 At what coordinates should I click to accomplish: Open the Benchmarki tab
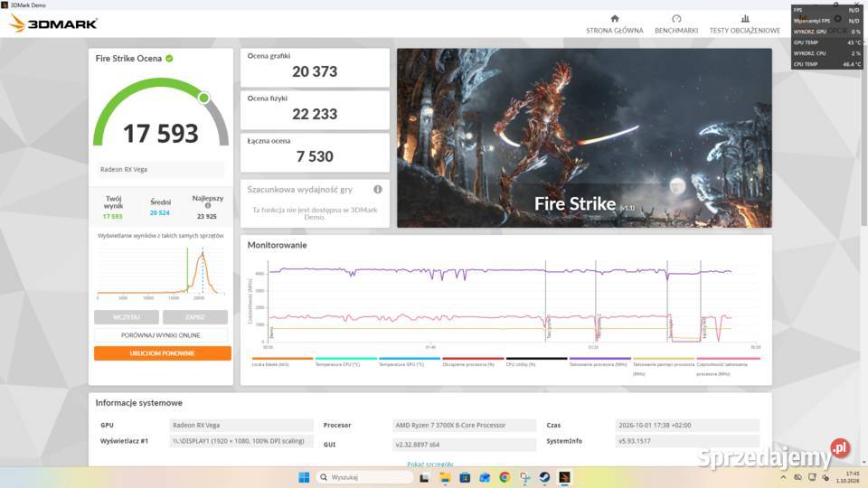click(x=676, y=25)
